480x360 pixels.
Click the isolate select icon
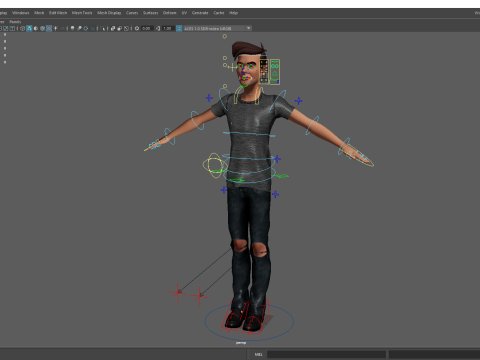(x=102, y=28)
